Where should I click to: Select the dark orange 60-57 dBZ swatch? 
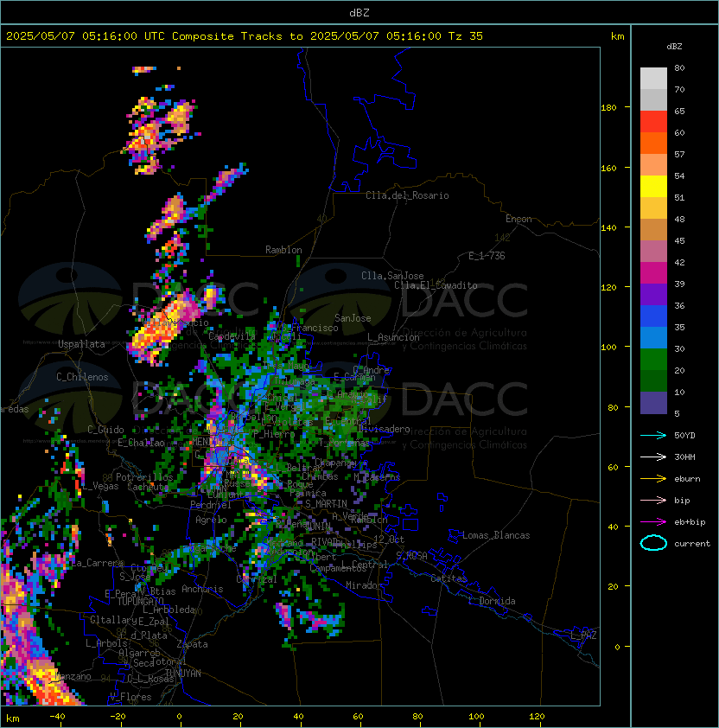point(653,144)
